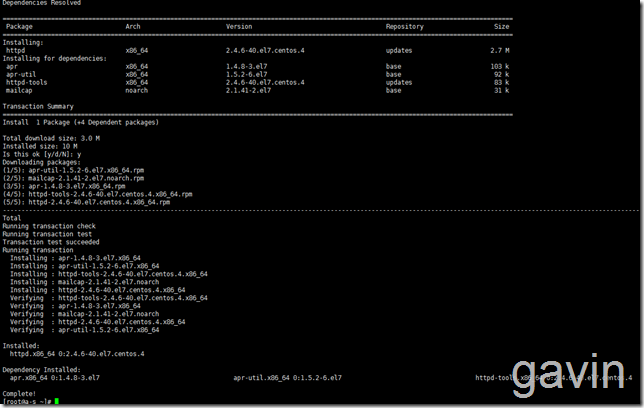Click "apr-util.x86_64 0:1.5.2-6.el7" dependency entry
The width and height of the screenshot is (644, 408).
click(288, 378)
